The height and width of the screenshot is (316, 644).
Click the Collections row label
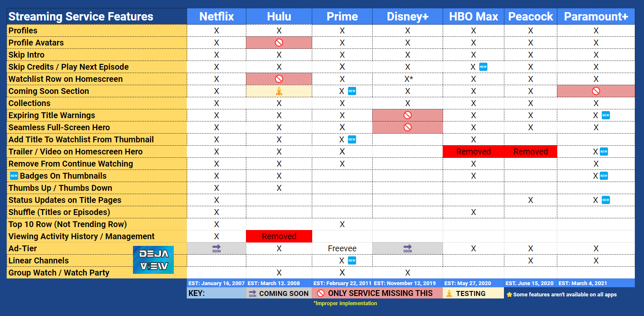click(29, 103)
